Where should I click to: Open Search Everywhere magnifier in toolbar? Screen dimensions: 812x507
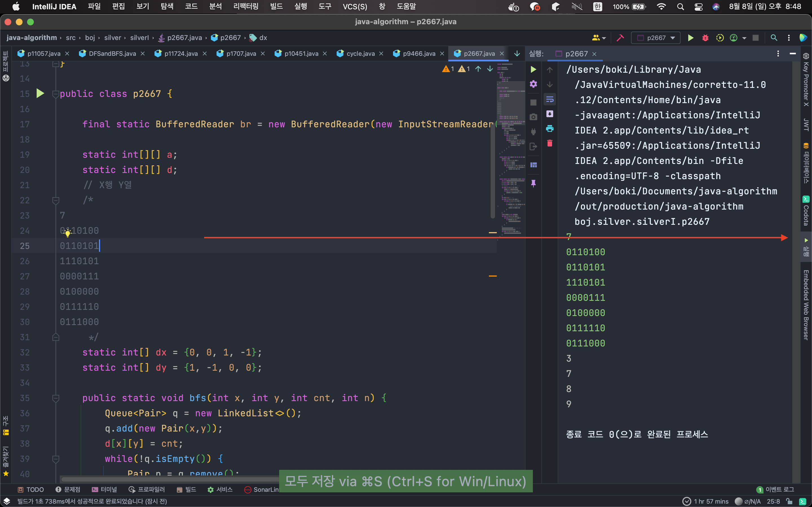click(774, 38)
